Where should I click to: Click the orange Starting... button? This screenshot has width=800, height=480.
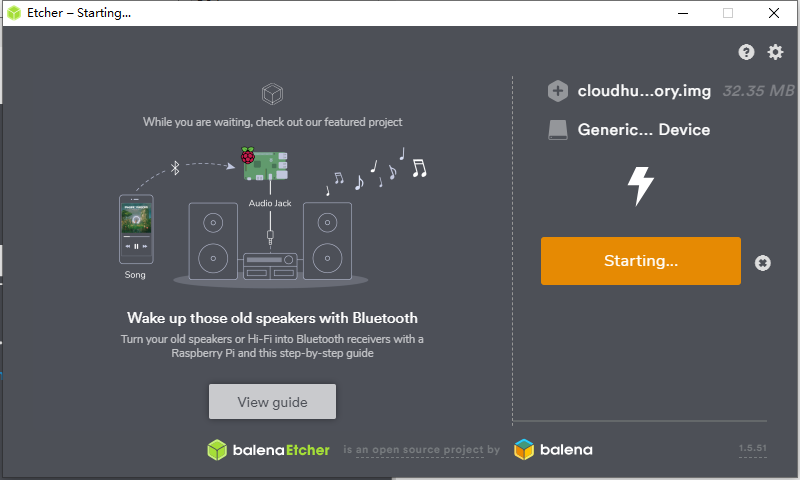pos(641,261)
